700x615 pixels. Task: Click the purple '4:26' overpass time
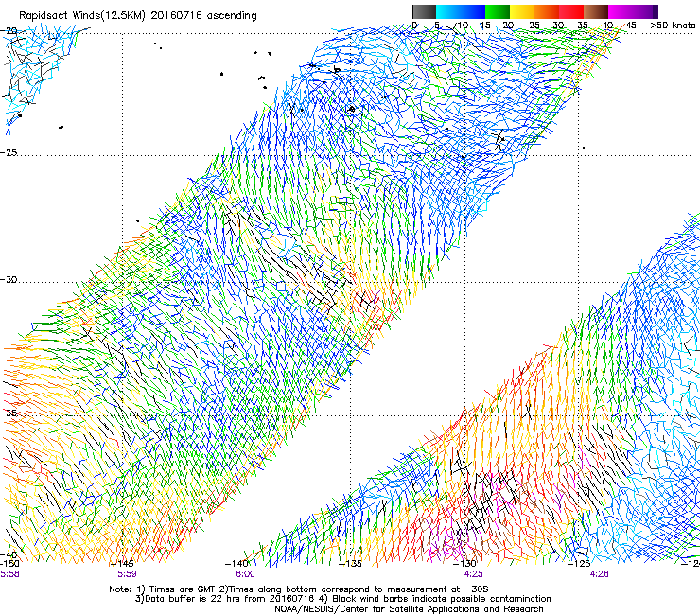click(x=599, y=574)
